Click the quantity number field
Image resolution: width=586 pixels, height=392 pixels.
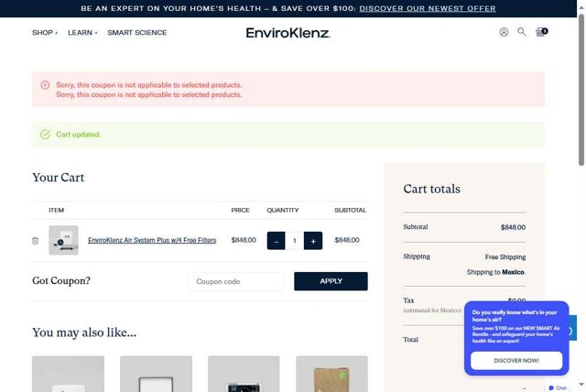[x=295, y=241]
